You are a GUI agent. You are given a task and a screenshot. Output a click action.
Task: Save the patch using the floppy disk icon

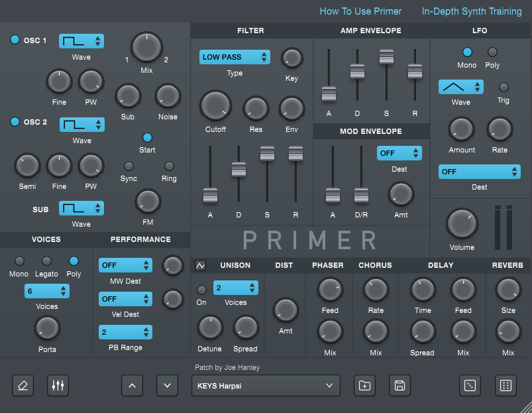click(399, 385)
